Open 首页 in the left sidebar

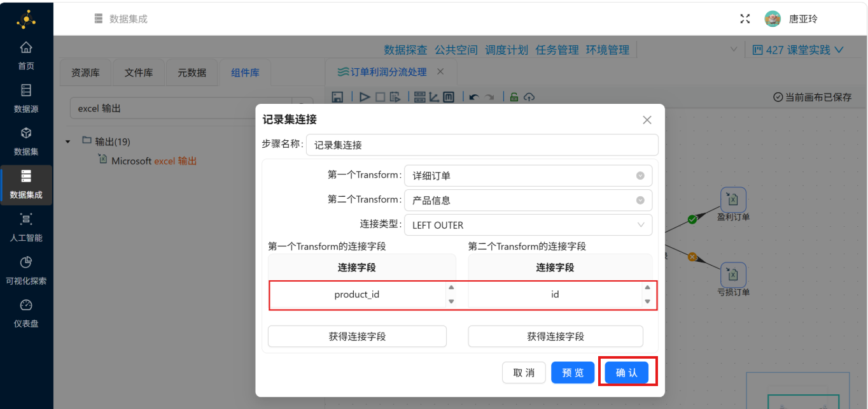(26, 55)
